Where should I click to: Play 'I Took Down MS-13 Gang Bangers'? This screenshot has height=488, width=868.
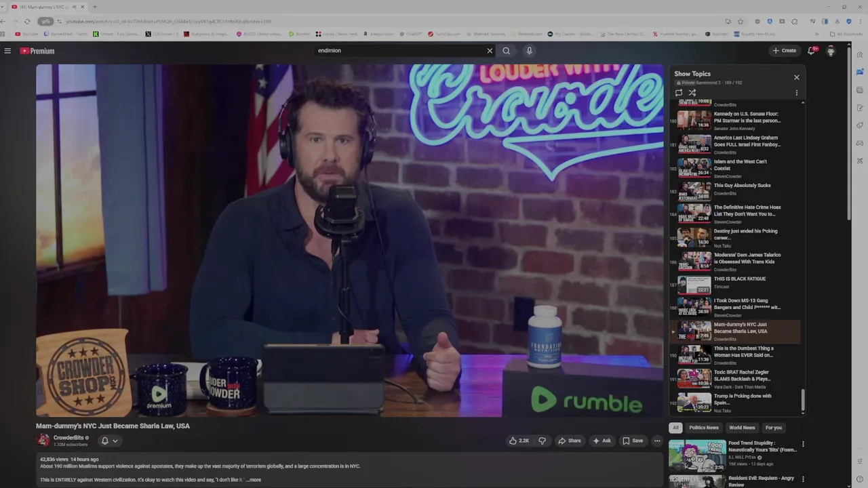pos(735,308)
